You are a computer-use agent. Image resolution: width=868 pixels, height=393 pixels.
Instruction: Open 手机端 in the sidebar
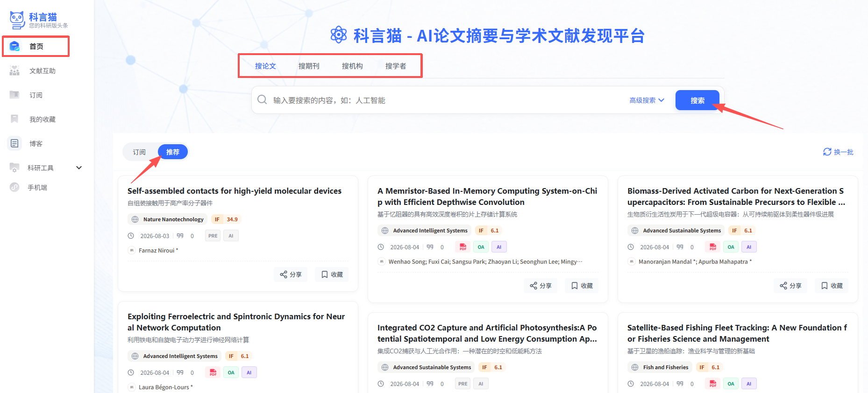37,188
